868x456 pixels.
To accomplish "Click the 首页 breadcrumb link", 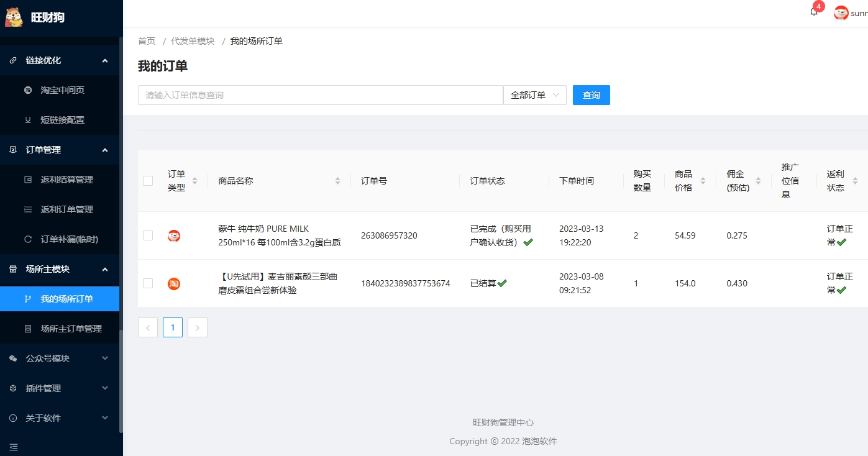I will pyautogui.click(x=147, y=41).
